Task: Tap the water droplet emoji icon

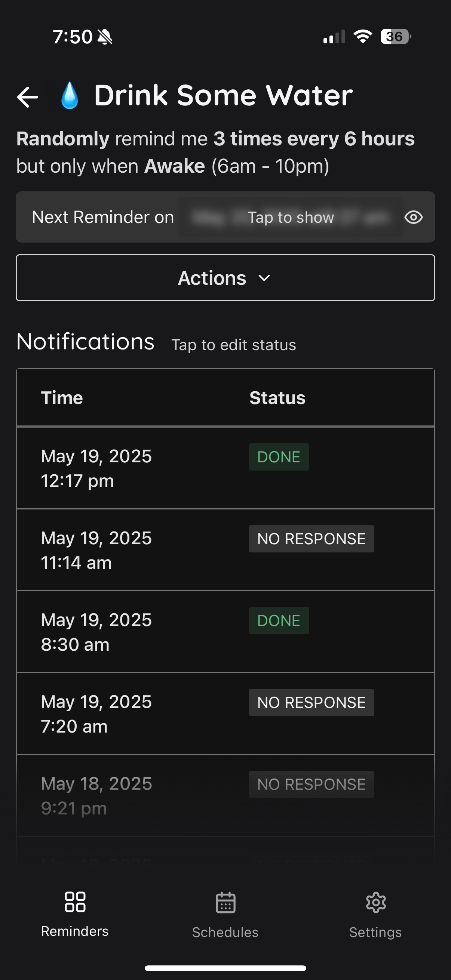Action: coord(70,95)
